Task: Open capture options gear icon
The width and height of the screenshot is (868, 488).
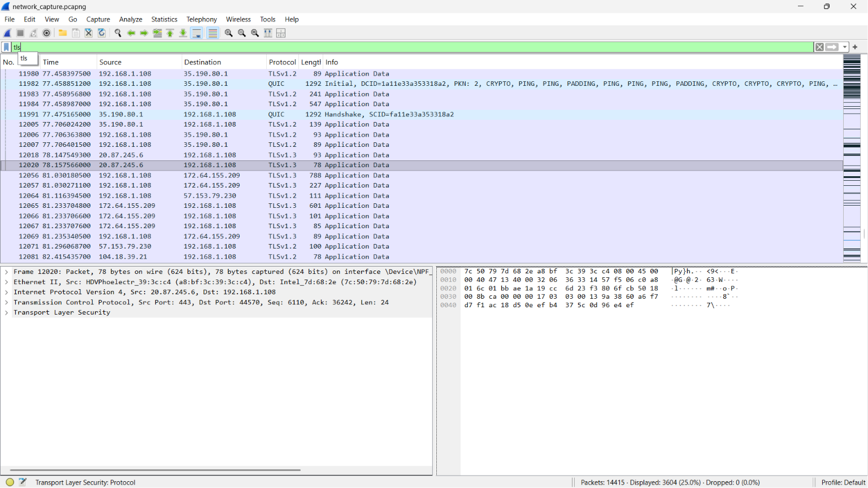Action: pyautogui.click(x=47, y=33)
